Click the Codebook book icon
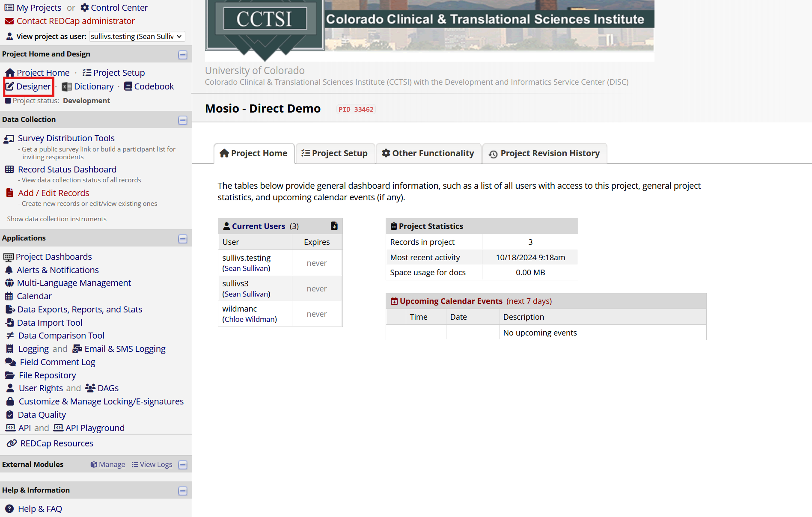812x517 pixels. (128, 86)
